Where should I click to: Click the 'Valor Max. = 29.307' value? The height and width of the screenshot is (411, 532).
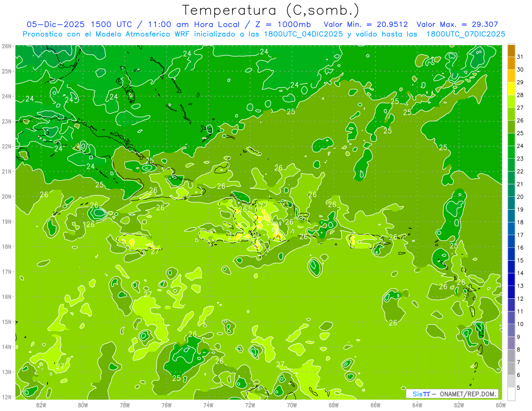[x=457, y=24]
